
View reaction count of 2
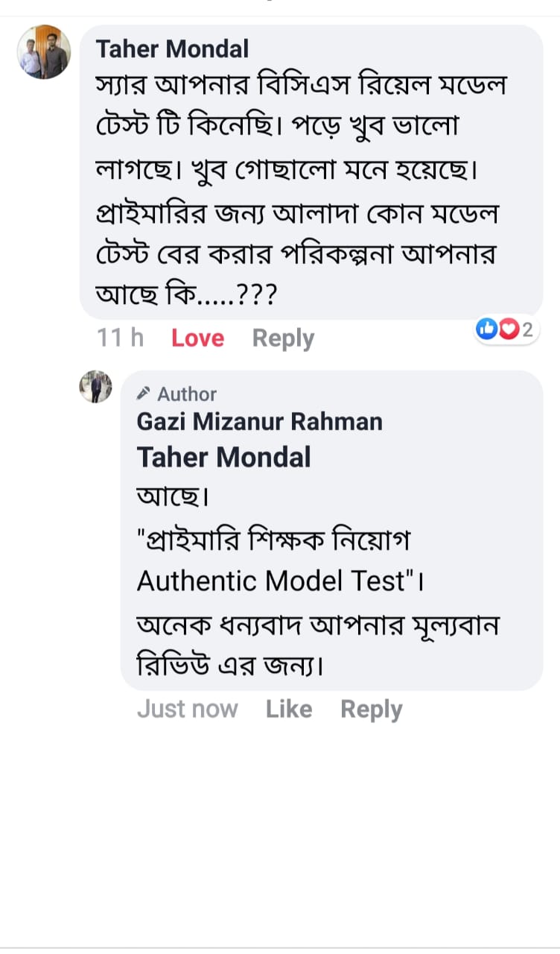(527, 329)
